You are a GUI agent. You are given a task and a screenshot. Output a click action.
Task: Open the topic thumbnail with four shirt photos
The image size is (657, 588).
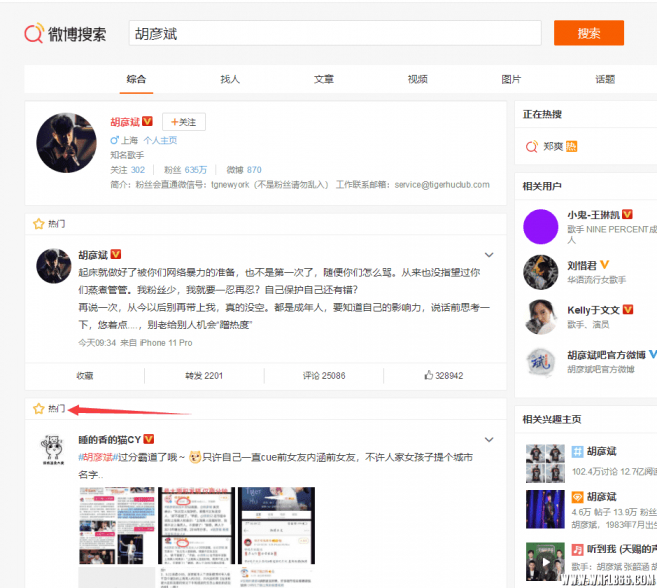coord(545,464)
